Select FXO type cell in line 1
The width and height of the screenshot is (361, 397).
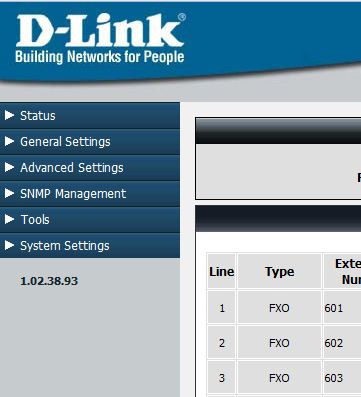280,308
